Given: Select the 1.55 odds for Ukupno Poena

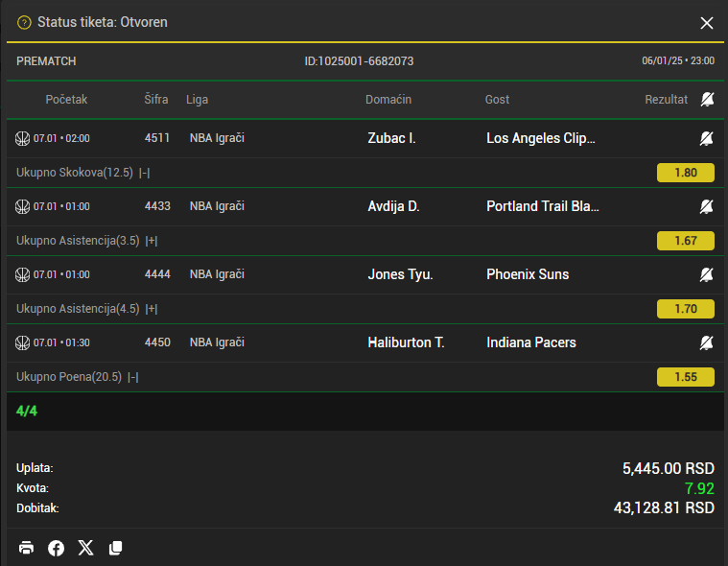Looking at the screenshot, I should tap(685, 377).
